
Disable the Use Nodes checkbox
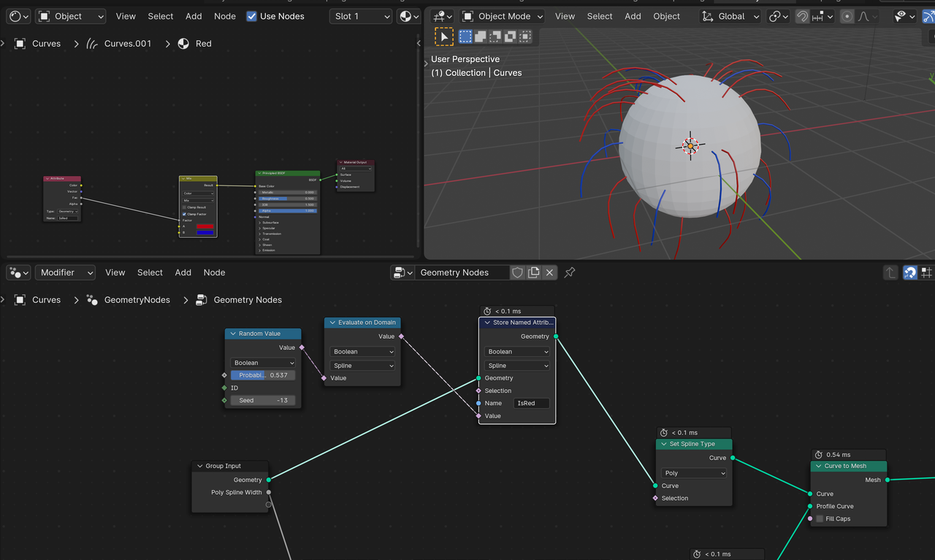252,16
